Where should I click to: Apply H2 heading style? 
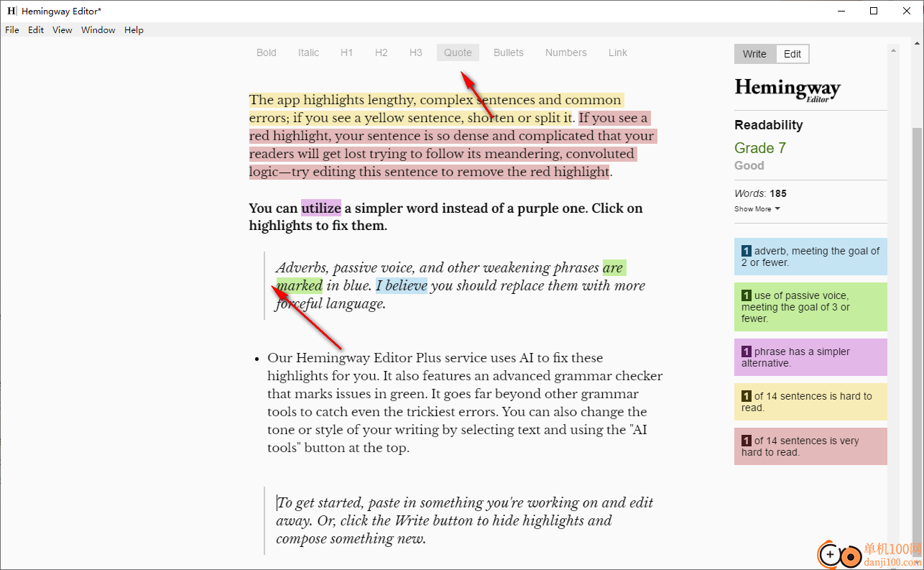tap(382, 52)
